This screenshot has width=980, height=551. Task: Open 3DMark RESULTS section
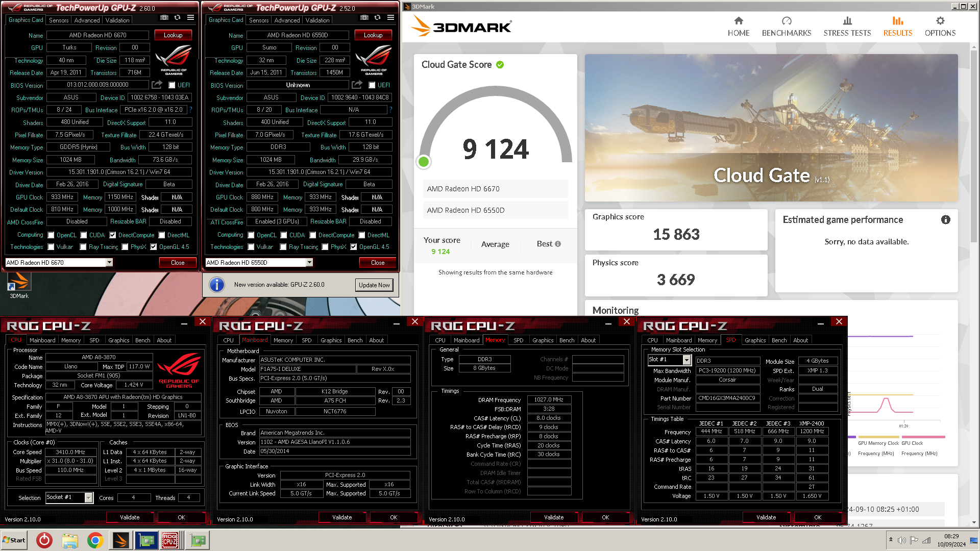pos(898,27)
